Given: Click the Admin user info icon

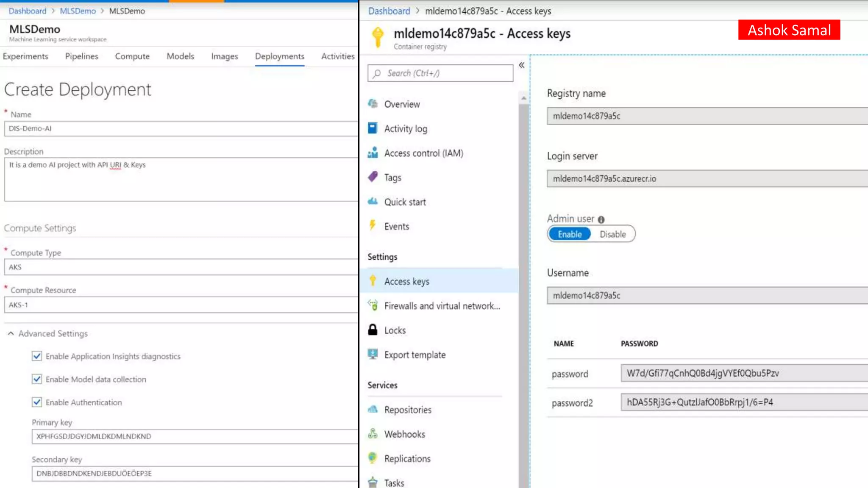Looking at the screenshot, I should pos(601,219).
